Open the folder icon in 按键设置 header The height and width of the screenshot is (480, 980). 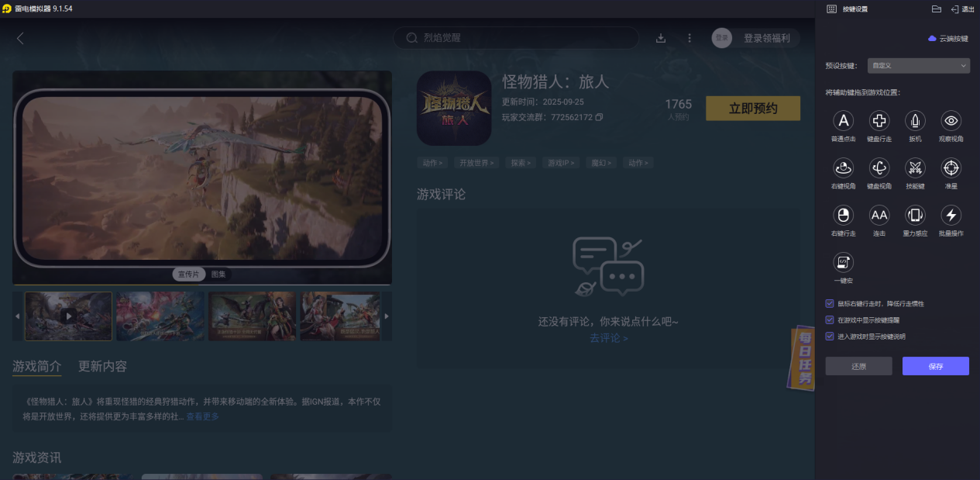(x=936, y=9)
